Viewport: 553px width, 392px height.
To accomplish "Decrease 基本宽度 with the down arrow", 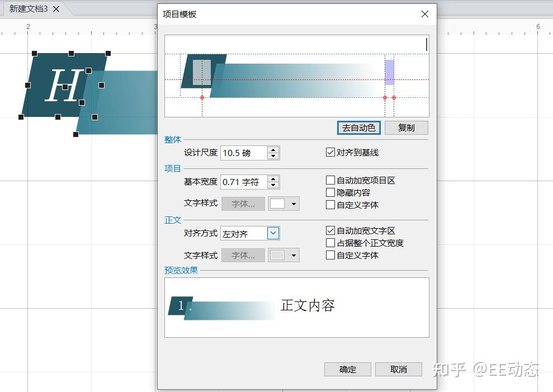I will [273, 186].
